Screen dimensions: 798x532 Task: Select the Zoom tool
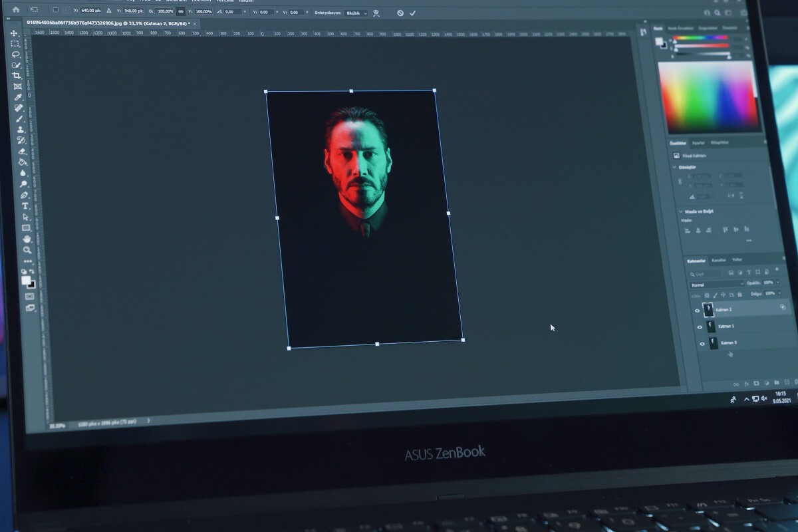pos(27,250)
